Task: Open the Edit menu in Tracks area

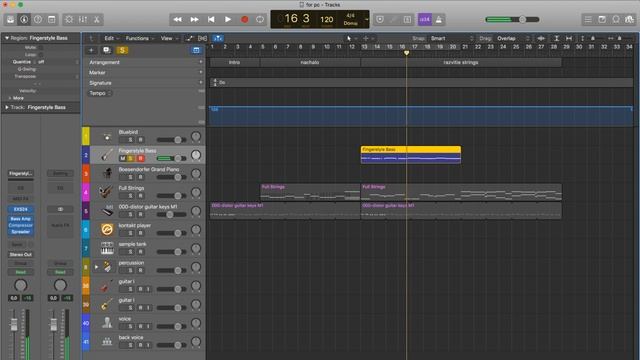Action: 111,38
